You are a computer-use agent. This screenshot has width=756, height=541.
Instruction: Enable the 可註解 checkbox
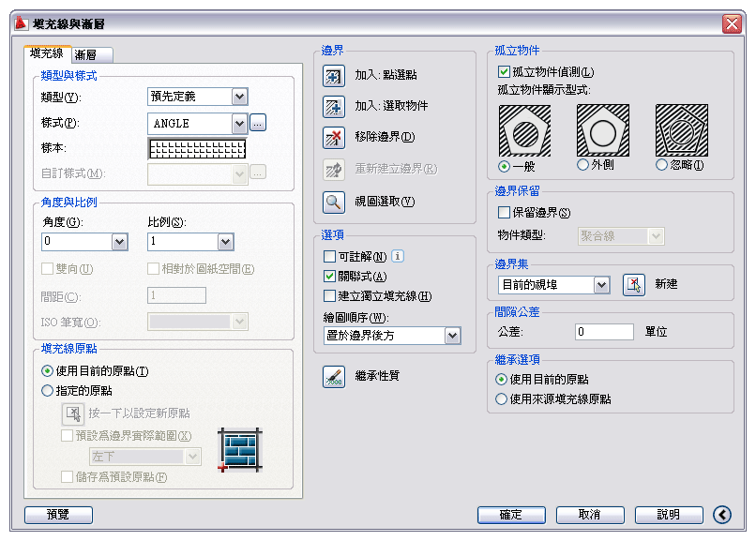tap(329, 257)
